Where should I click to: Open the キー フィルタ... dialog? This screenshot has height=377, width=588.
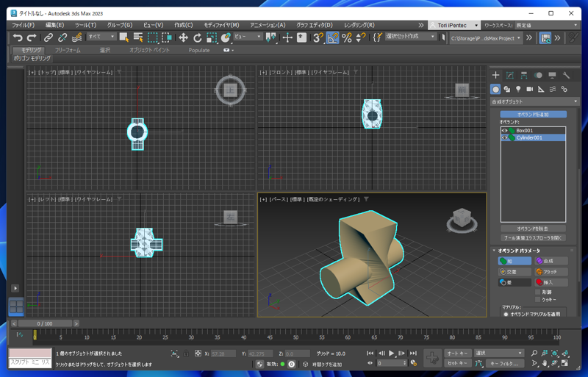tap(505, 363)
